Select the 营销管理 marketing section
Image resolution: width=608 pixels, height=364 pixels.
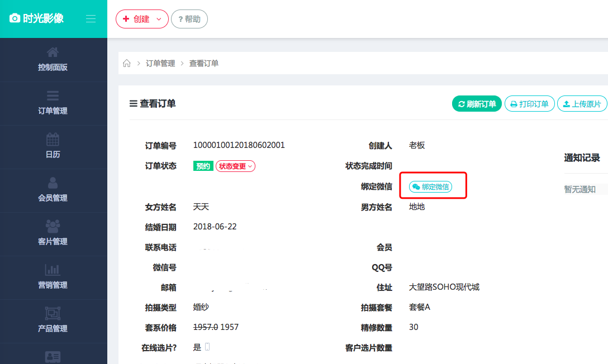click(53, 277)
